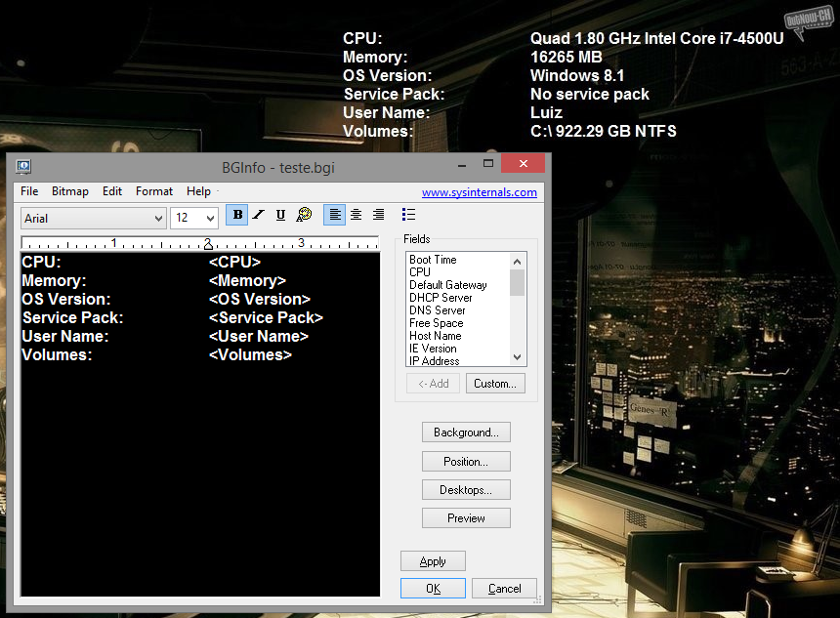The height and width of the screenshot is (618, 840).
Task: Click the Background... button
Action: click(x=466, y=433)
